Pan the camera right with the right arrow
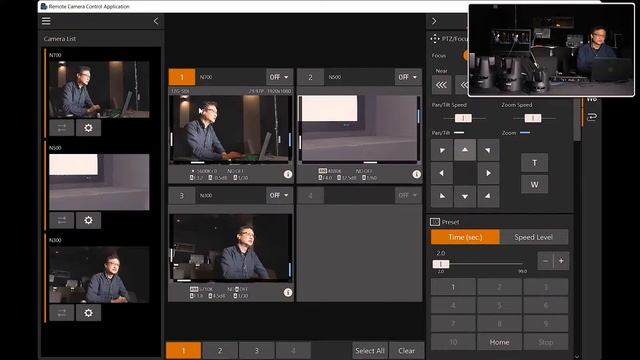The image size is (640, 360). point(488,173)
